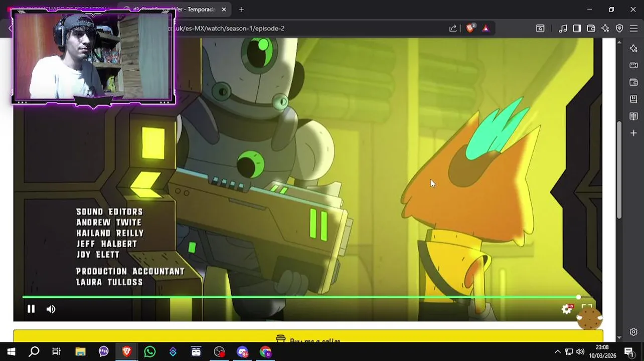
Task: Open the Wallet icon in the sidebar
Action: point(633,82)
